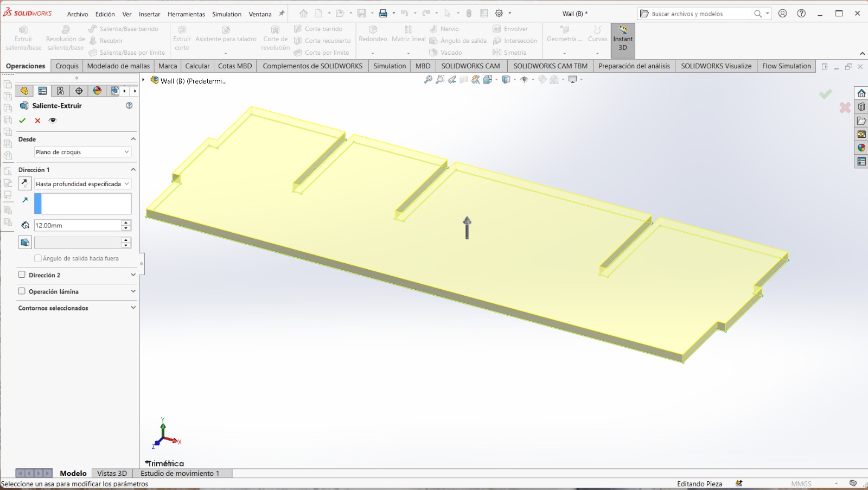Open SOLIDWORKS Resources home in task pane
Viewport: 868px width, 490px height.
coord(861,93)
